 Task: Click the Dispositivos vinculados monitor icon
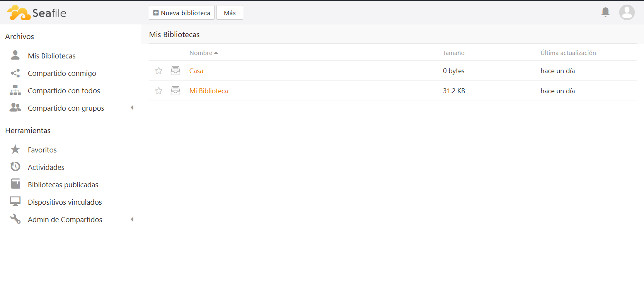coord(15,202)
